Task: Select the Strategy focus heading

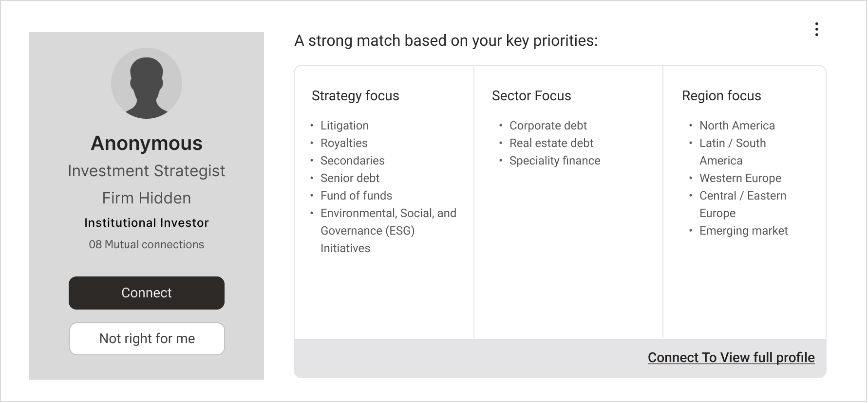Action: pyautogui.click(x=355, y=96)
